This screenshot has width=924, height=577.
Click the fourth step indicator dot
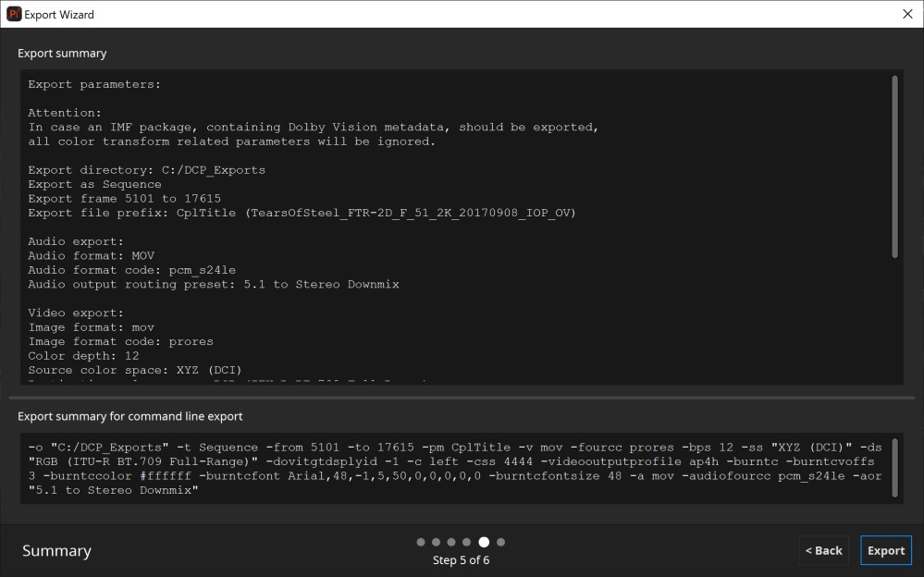coord(466,542)
